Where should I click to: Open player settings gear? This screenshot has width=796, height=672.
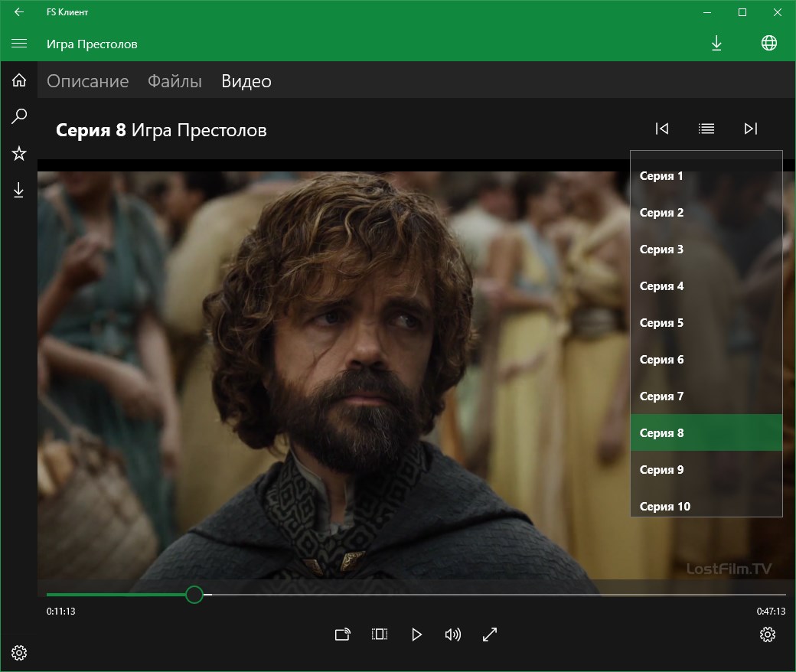click(767, 634)
